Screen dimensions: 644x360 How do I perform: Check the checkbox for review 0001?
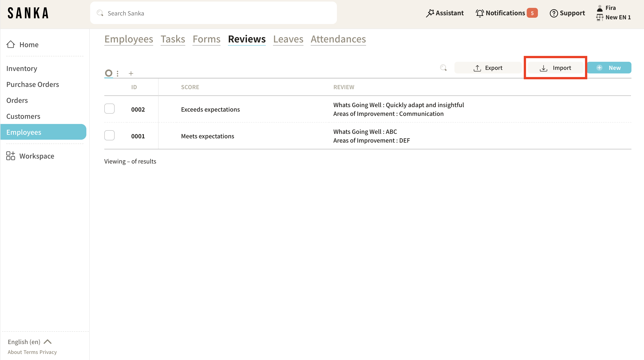point(109,135)
